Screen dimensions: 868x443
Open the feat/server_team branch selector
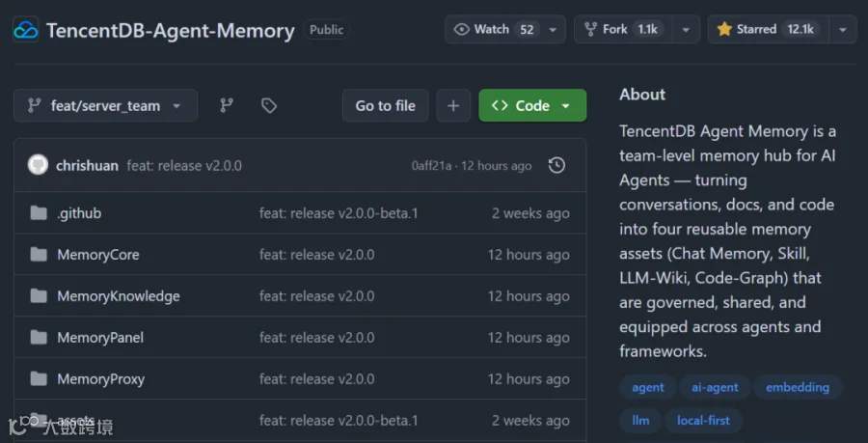[106, 105]
